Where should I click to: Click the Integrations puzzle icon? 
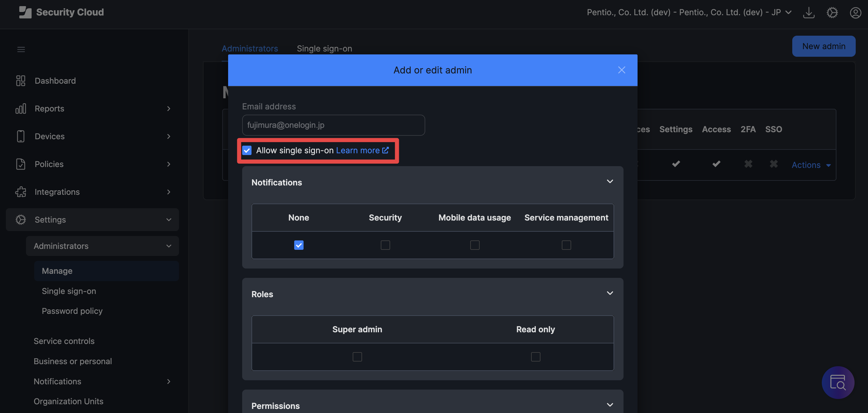click(x=20, y=192)
